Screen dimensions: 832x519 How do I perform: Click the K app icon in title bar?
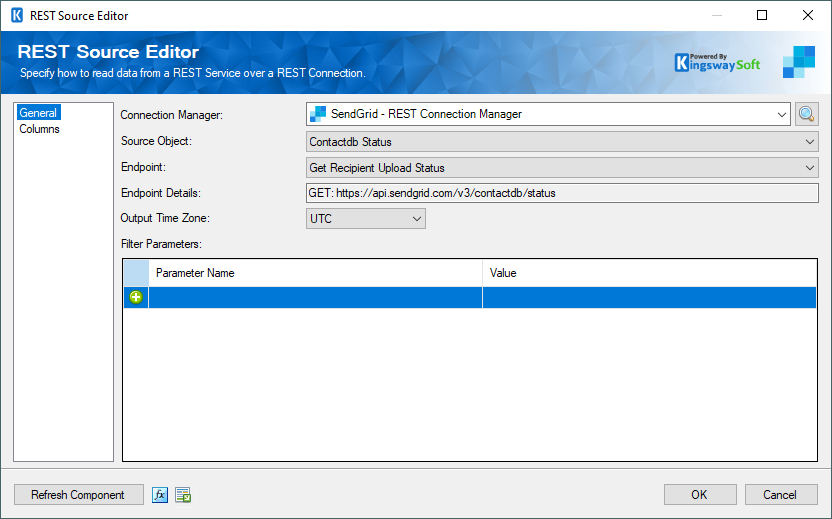17,15
